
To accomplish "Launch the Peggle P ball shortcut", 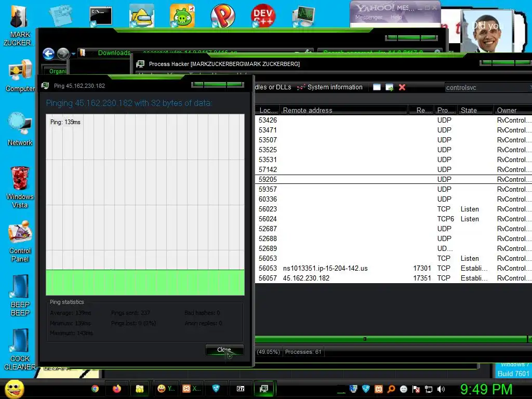I will pyautogui.click(x=222, y=16).
